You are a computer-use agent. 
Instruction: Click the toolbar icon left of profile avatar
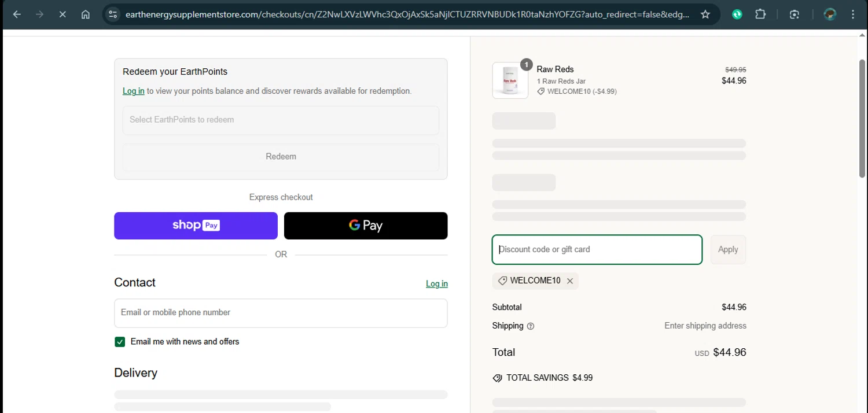click(795, 14)
